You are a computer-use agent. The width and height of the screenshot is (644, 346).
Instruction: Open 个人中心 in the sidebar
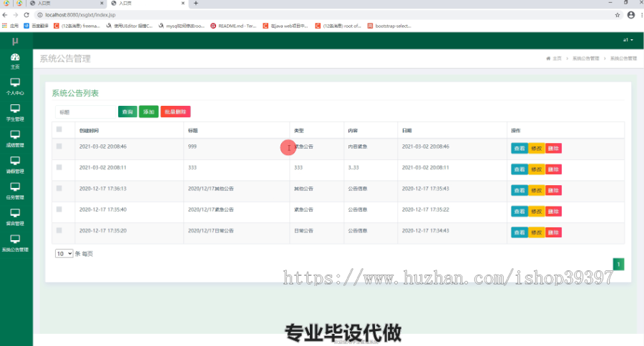pyautogui.click(x=15, y=86)
